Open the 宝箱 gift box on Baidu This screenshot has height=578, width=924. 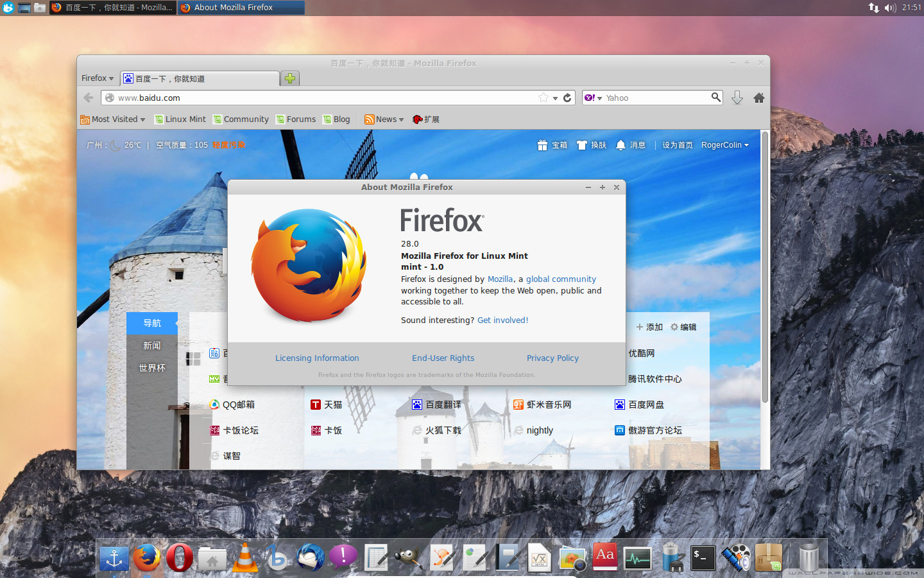tap(552, 145)
